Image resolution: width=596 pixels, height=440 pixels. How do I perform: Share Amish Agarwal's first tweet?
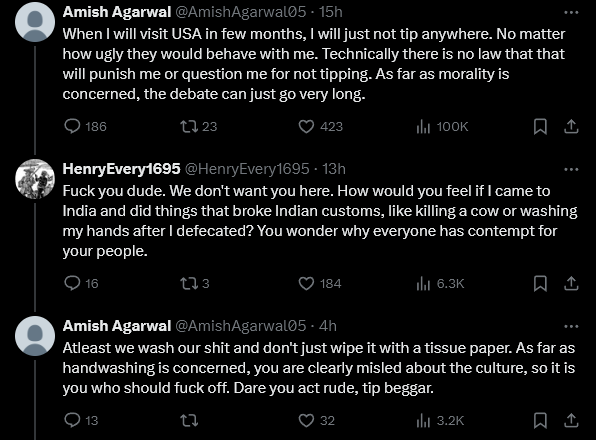tap(571, 126)
